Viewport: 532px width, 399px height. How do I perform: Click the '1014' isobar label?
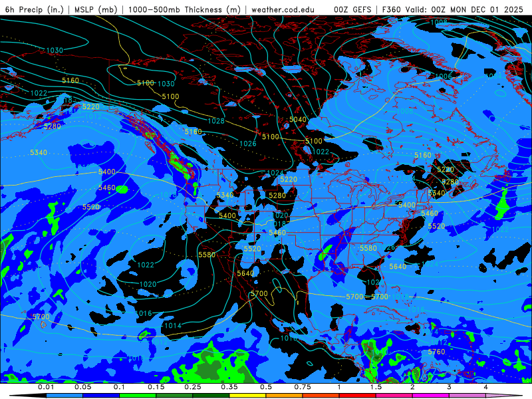(x=173, y=326)
